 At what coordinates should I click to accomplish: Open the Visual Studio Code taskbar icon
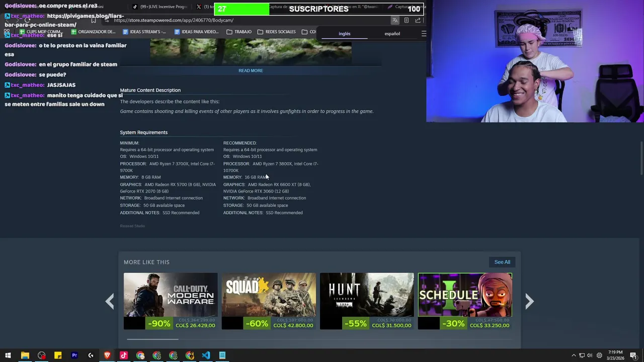click(206, 355)
